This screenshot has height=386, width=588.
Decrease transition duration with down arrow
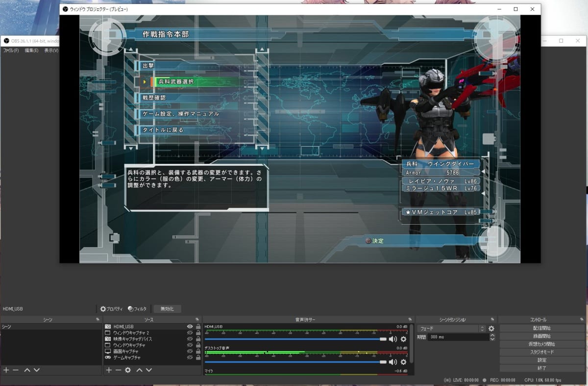click(x=492, y=339)
